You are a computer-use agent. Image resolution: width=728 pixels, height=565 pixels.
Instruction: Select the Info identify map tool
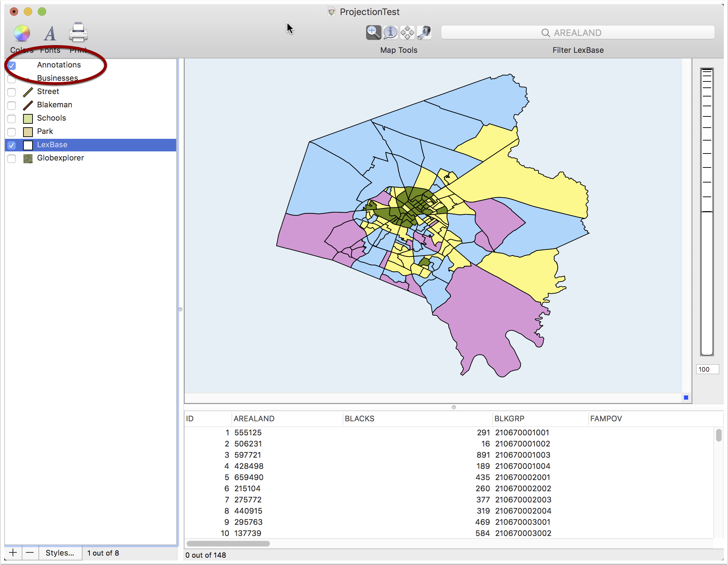390,33
